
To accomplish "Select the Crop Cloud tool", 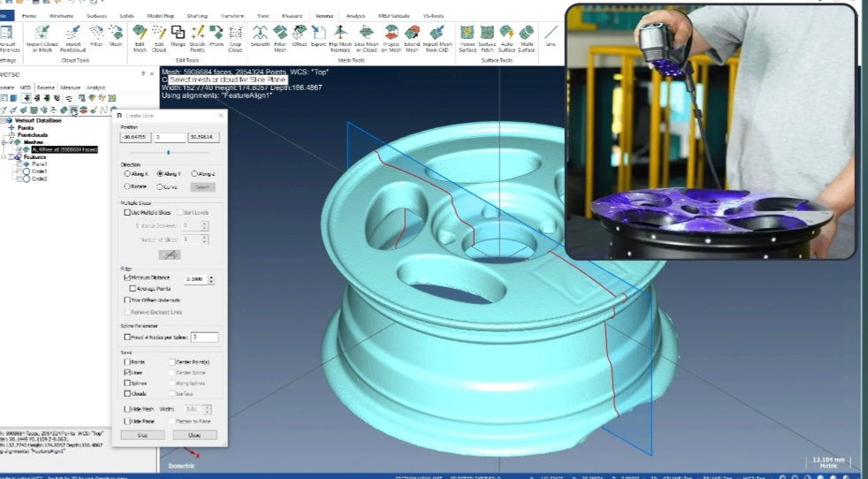I will tap(235, 39).
